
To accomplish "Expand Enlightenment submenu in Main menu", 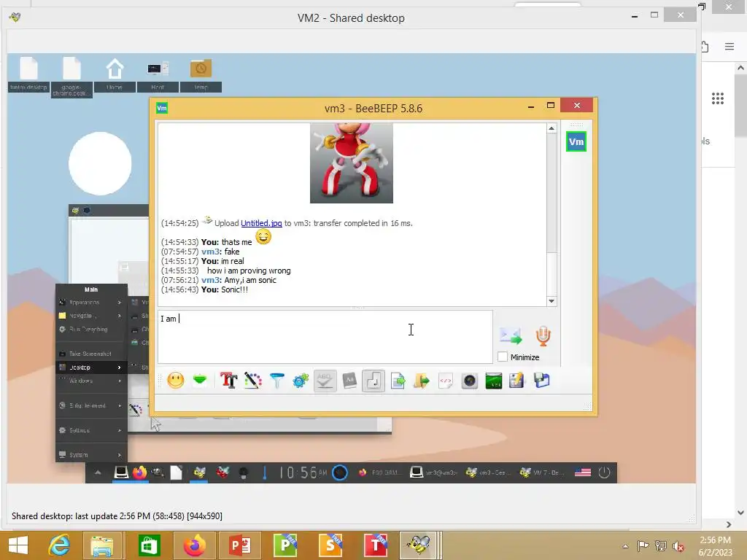I will [x=91, y=405].
